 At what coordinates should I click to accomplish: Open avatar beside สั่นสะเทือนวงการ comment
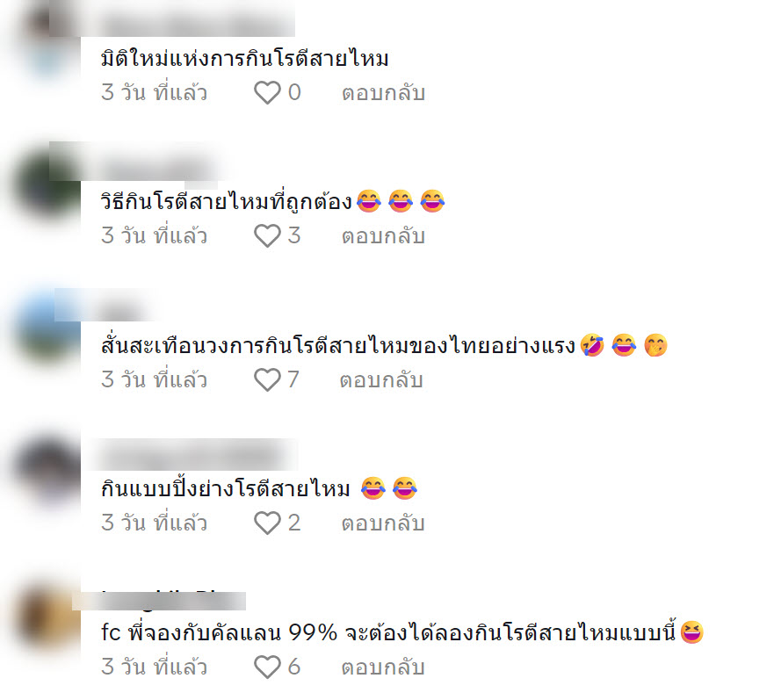pyautogui.click(x=48, y=329)
